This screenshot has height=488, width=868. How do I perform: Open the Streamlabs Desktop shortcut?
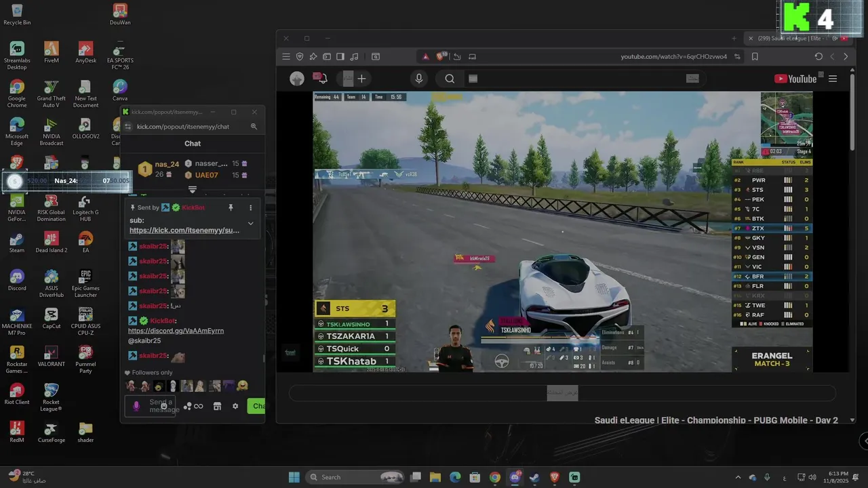(x=17, y=56)
